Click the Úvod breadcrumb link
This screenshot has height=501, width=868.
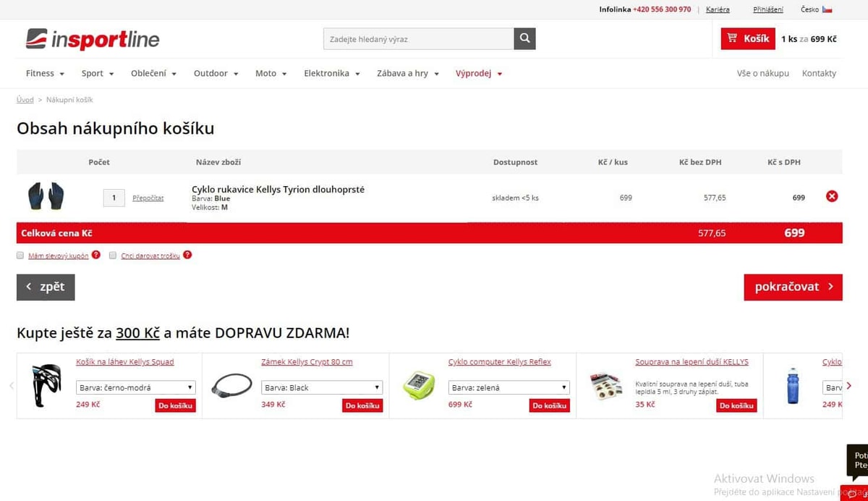pos(25,100)
